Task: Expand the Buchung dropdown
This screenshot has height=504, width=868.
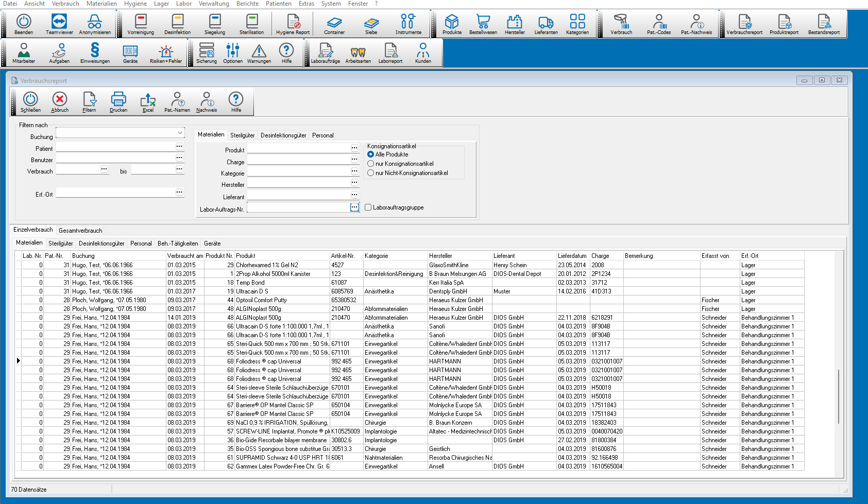Action: click(180, 133)
